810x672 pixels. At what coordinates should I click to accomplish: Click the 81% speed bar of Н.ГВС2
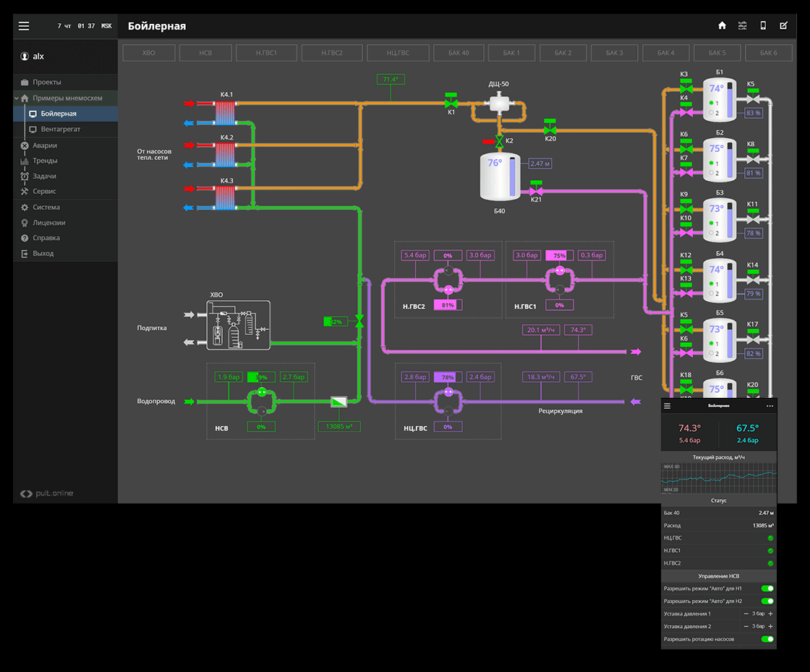pyautogui.click(x=448, y=305)
